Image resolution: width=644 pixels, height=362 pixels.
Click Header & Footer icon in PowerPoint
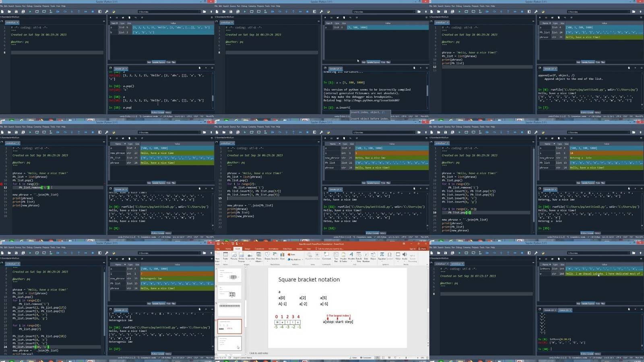343,257
